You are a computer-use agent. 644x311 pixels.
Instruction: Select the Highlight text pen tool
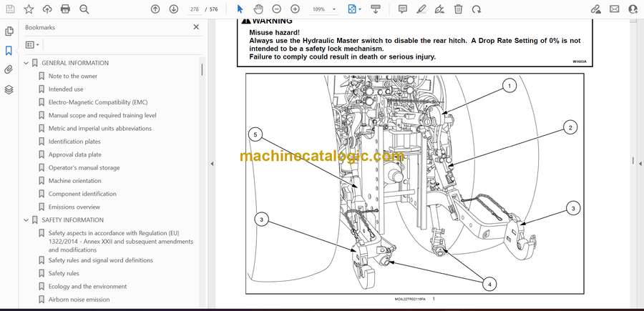coord(421,9)
